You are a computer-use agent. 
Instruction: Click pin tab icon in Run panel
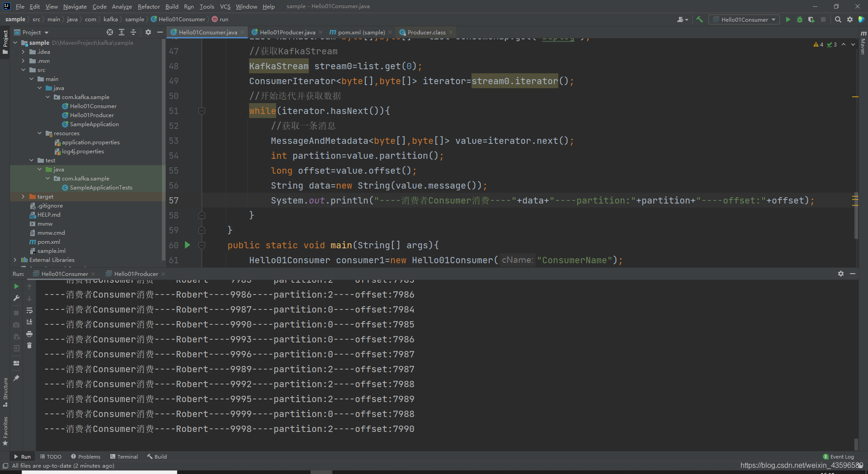(16, 378)
